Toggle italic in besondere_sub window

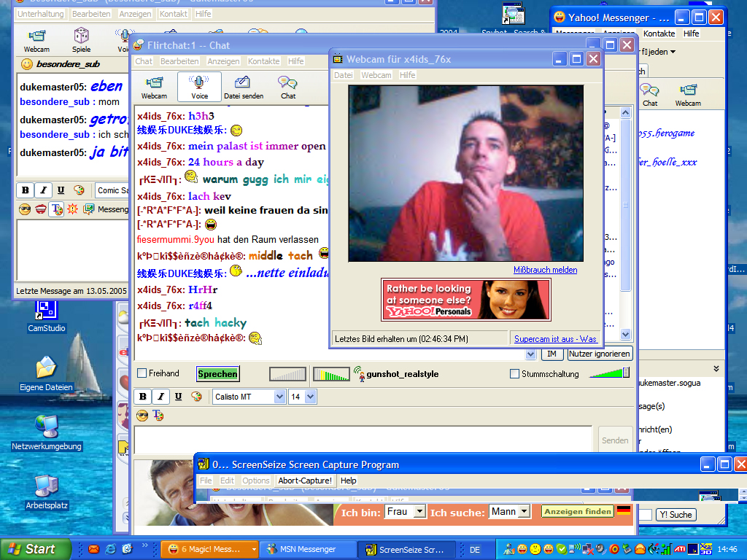[43, 190]
